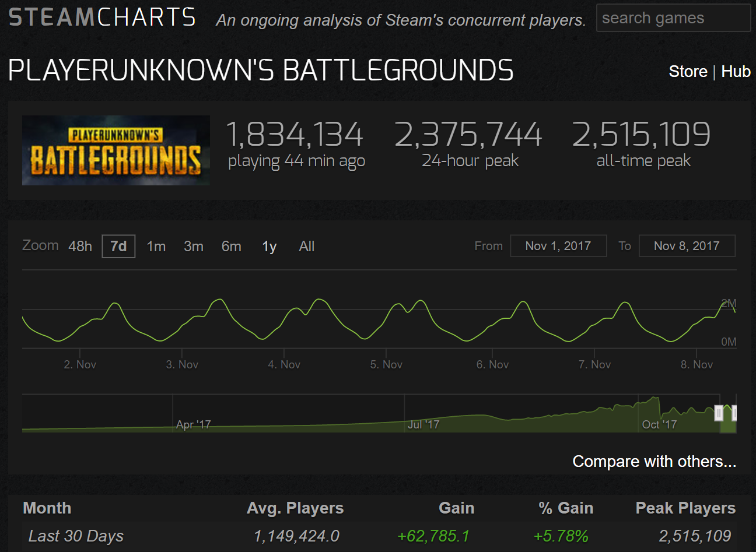
Task: Grab the right navigator range handle
Action: point(734,413)
